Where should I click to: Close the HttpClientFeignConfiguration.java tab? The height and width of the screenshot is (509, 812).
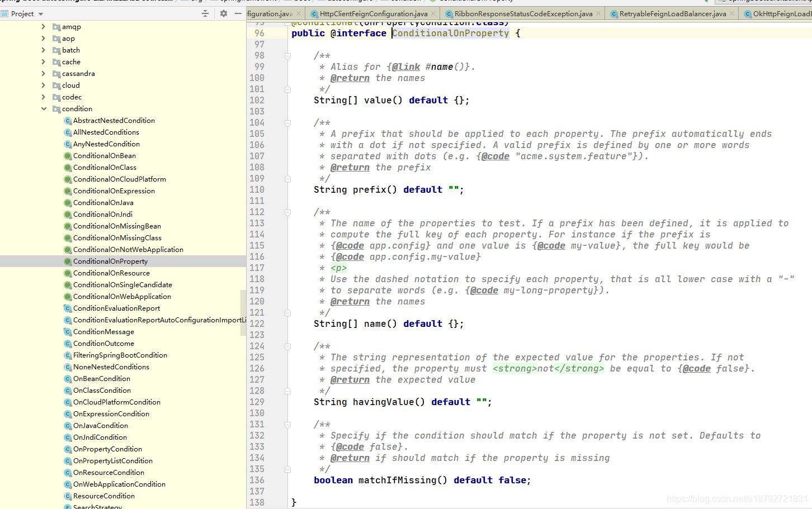pos(433,14)
